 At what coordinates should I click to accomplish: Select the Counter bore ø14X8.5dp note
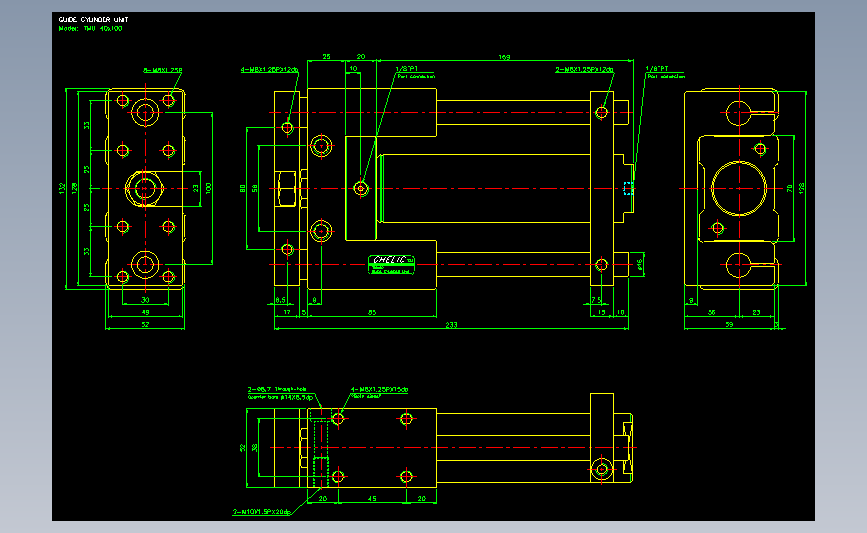click(x=280, y=397)
